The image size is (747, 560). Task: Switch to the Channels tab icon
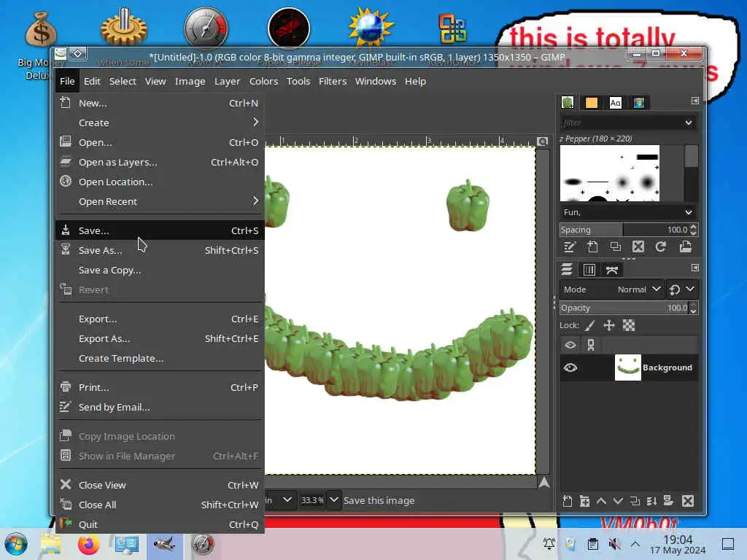(589, 270)
